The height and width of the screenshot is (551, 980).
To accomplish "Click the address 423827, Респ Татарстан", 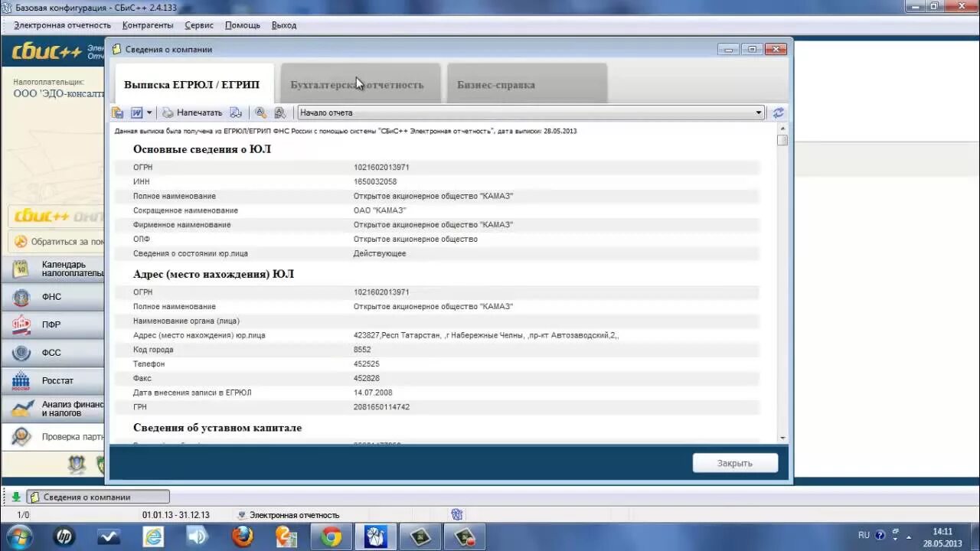I will [486, 335].
